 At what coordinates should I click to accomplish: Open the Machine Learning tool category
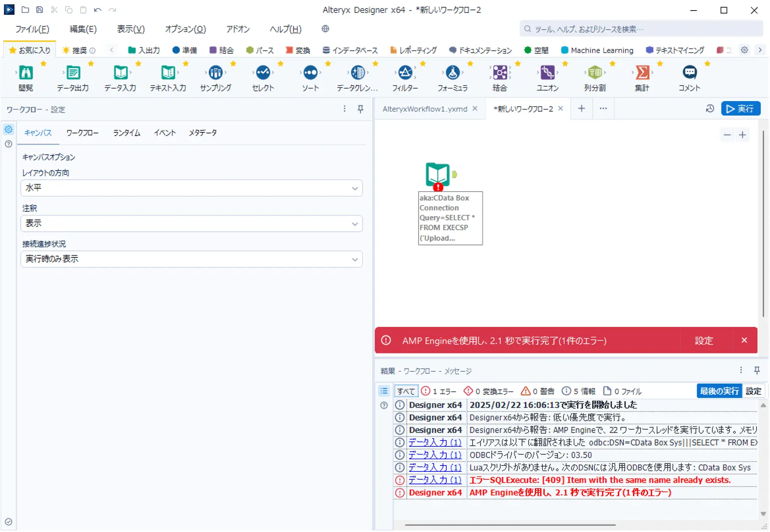pos(597,50)
